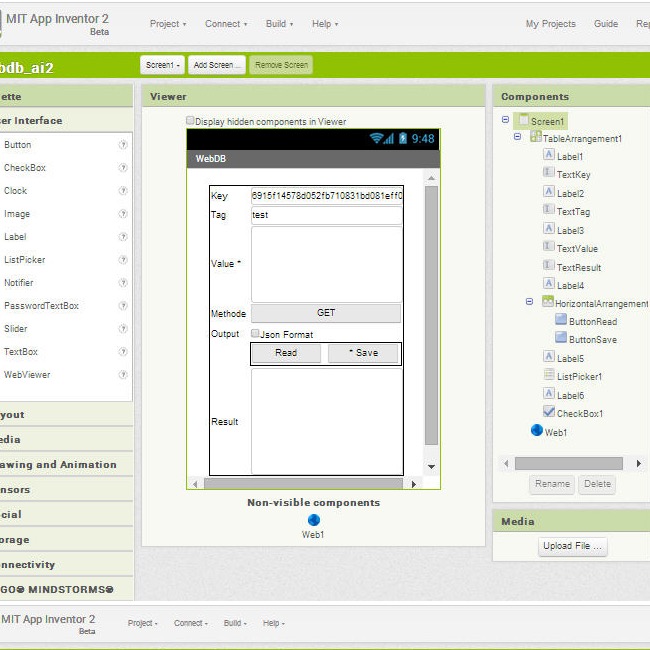This screenshot has width=650, height=650.
Task: Click TextResult textbox icon in Components
Action: (x=548, y=265)
